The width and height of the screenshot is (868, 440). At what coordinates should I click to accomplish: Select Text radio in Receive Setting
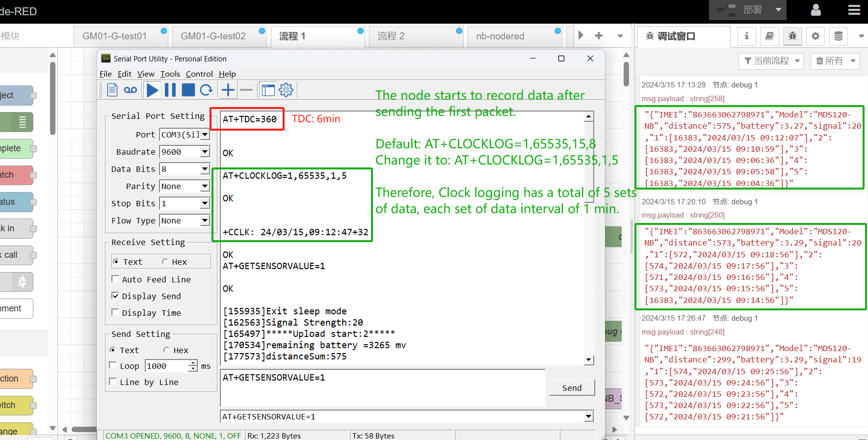116,262
